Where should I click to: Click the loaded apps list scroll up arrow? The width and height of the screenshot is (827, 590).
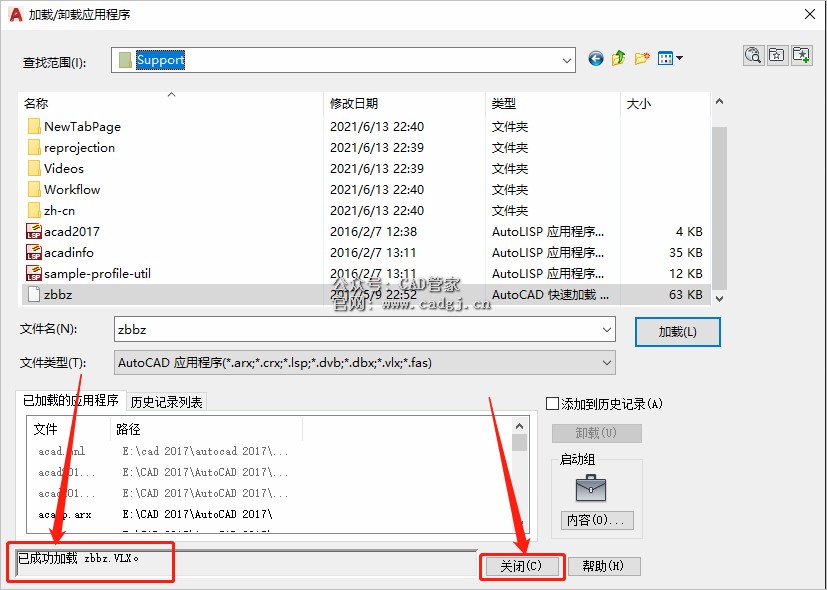[520, 426]
